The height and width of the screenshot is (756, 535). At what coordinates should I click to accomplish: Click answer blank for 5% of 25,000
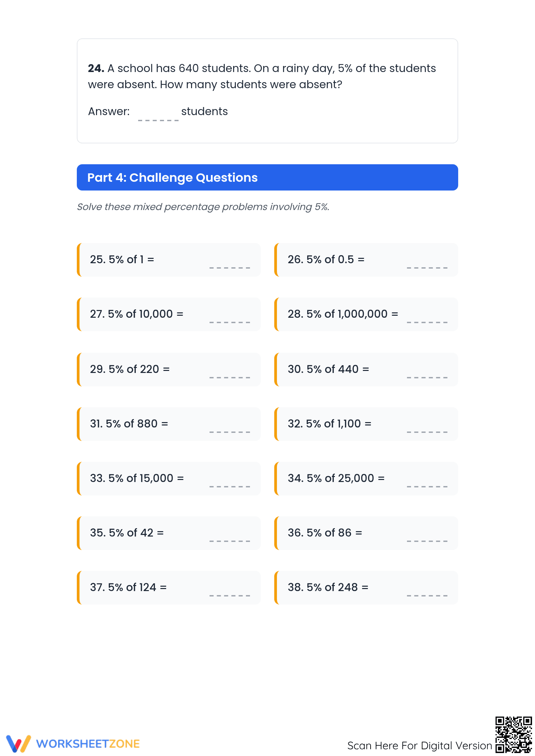(x=427, y=481)
